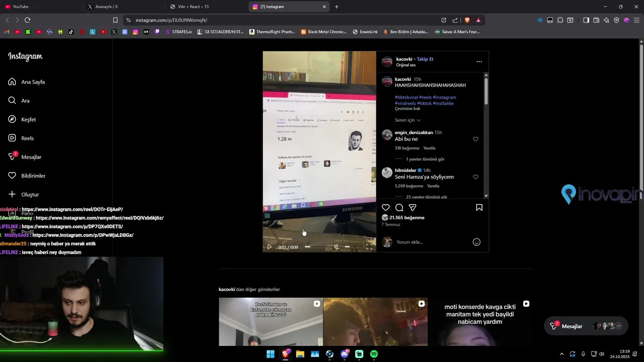Screen dimensions: 644x362
Task: Toggle video mute speaker icon
Action: [337, 247]
